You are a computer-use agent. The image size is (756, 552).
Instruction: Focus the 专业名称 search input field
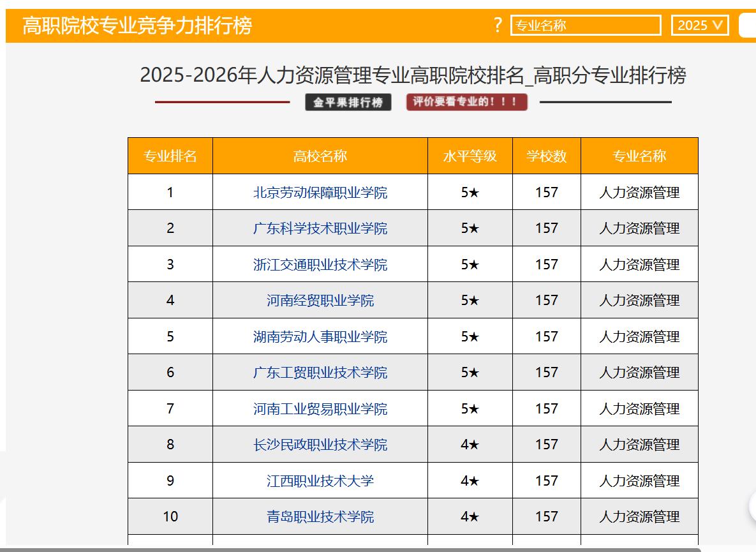point(586,25)
